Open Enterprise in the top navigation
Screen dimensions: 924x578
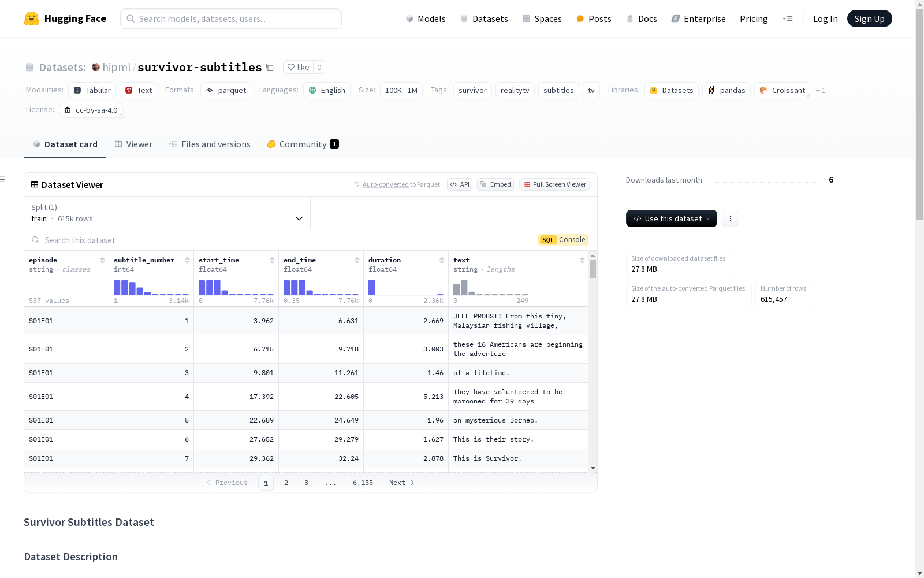tap(698, 18)
